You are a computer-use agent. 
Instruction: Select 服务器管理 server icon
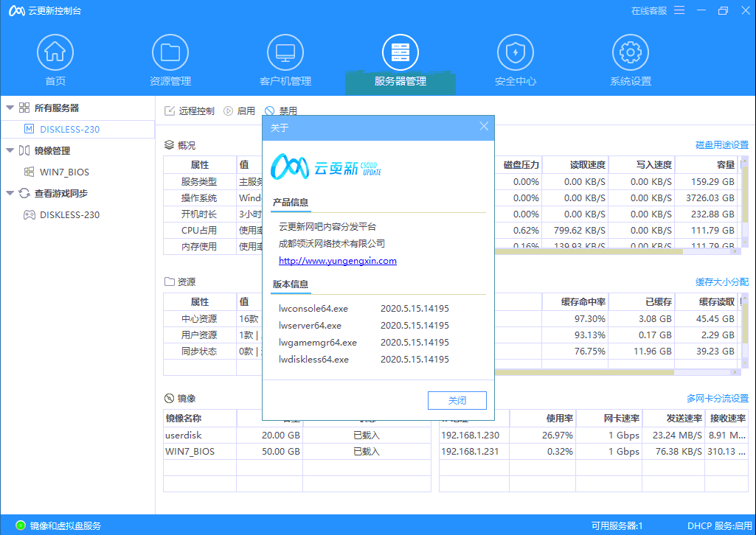tap(400, 52)
